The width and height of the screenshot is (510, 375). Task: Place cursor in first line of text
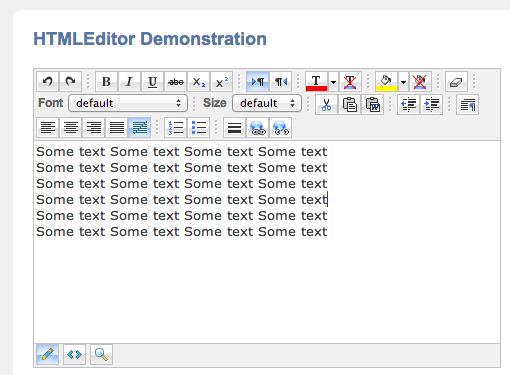click(x=182, y=152)
